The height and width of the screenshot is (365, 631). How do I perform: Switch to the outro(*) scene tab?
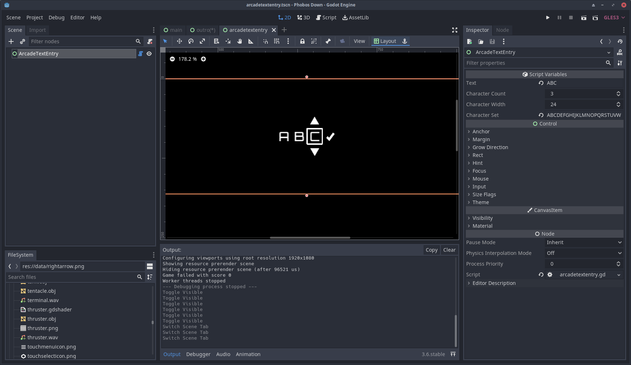pyautogui.click(x=203, y=30)
